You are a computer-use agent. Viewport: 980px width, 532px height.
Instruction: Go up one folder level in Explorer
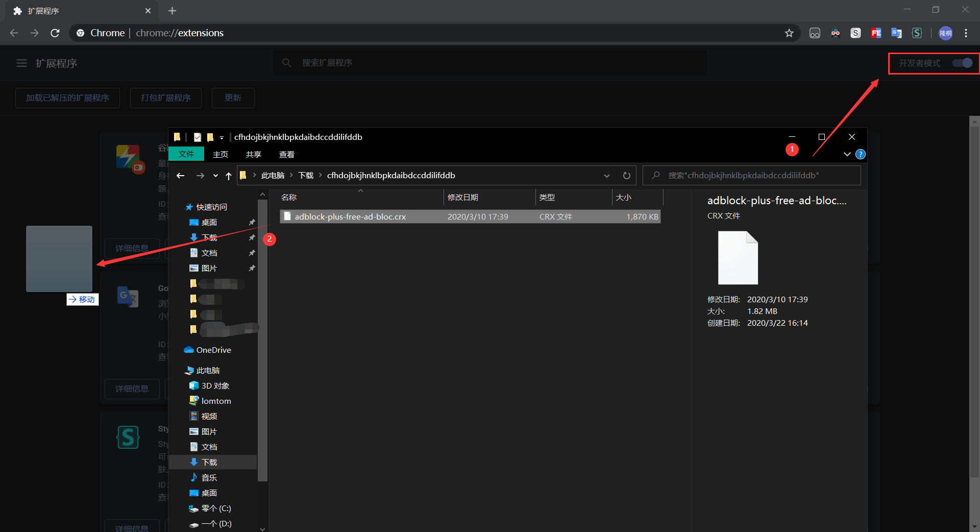click(229, 176)
